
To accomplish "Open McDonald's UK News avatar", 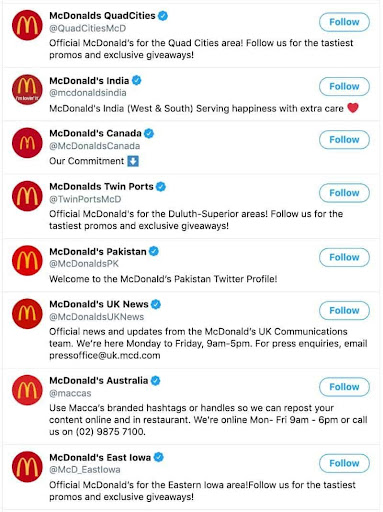I will pos(27,314).
